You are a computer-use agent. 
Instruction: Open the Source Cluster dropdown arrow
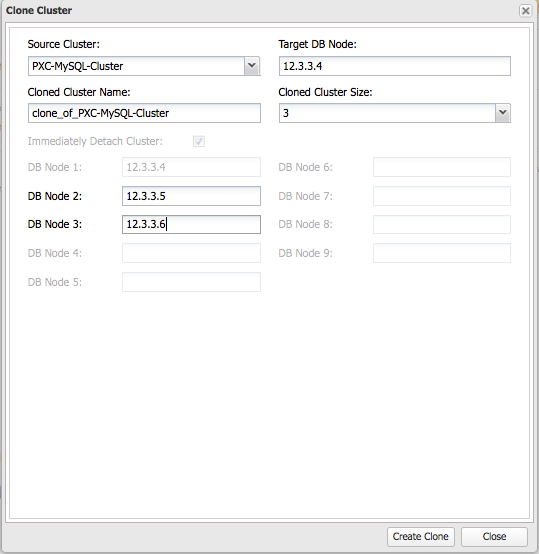point(252,66)
